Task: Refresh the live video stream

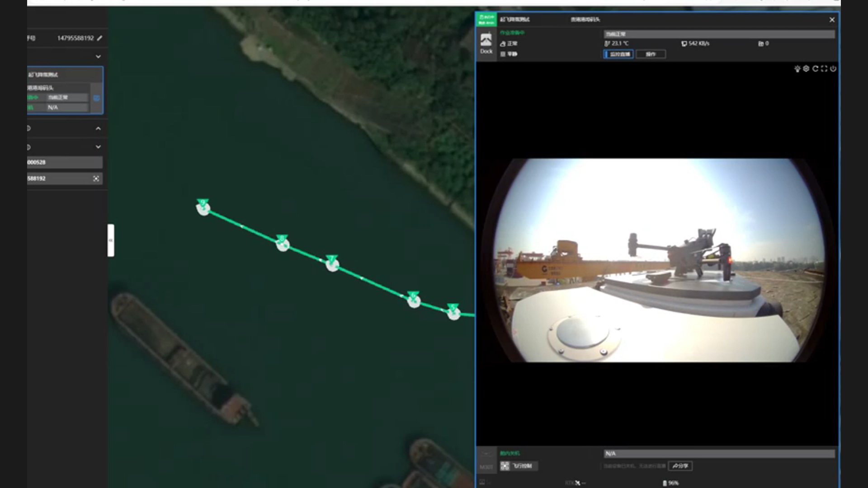Action: 815,69
